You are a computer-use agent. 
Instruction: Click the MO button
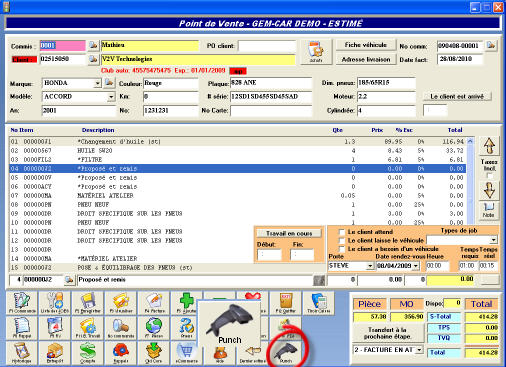point(406,304)
